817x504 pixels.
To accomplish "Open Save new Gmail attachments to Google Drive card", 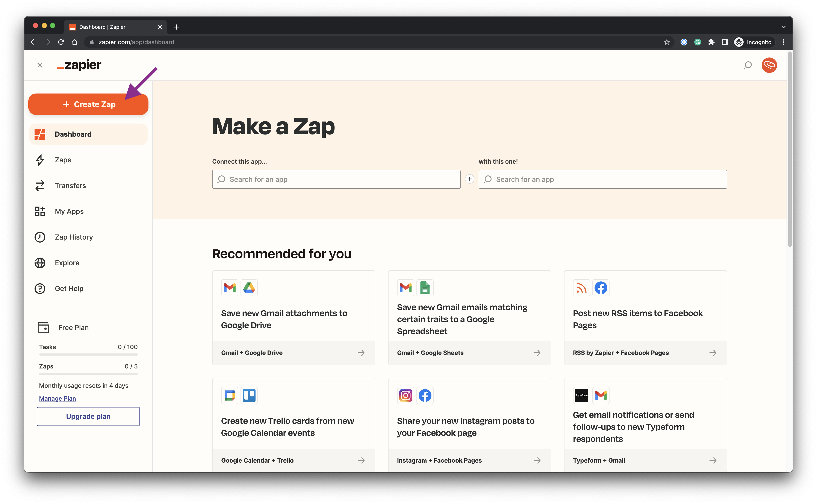I will [x=294, y=318].
